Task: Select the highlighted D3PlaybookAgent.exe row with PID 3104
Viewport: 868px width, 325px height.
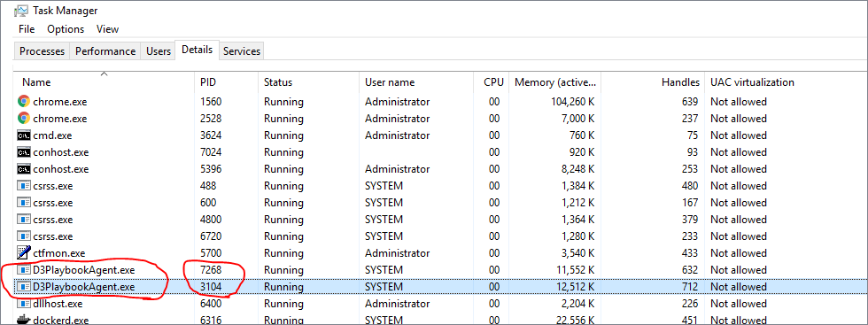Action: 440,287
